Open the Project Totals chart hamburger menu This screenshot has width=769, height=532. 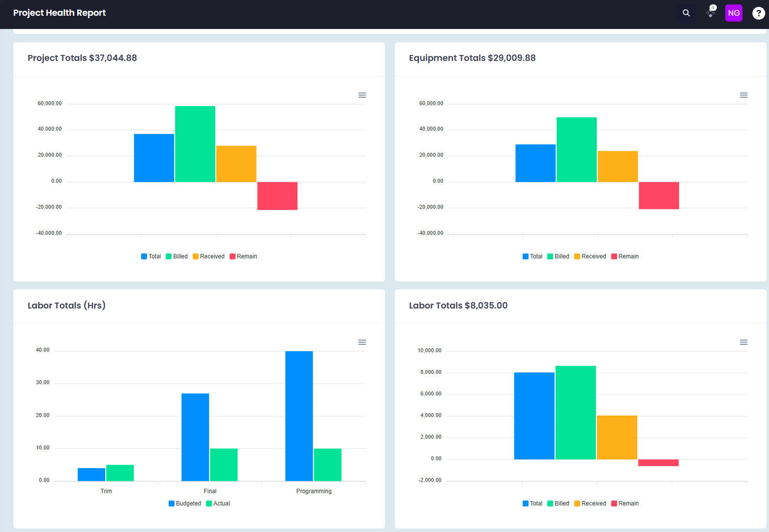[x=362, y=95]
